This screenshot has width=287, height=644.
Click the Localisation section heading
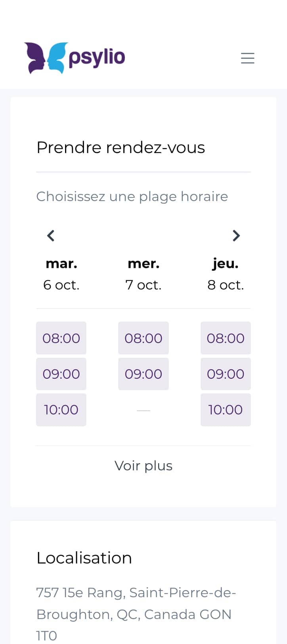[x=84, y=558]
